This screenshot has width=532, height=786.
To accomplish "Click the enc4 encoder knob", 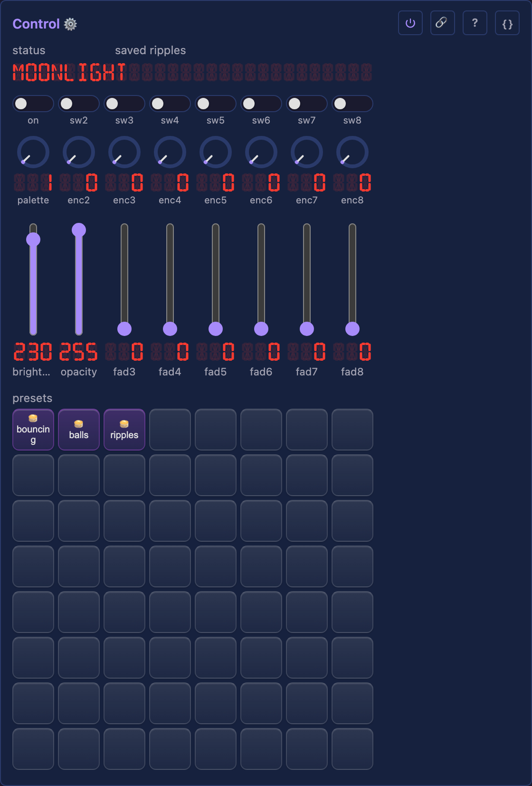I will tap(170, 152).
